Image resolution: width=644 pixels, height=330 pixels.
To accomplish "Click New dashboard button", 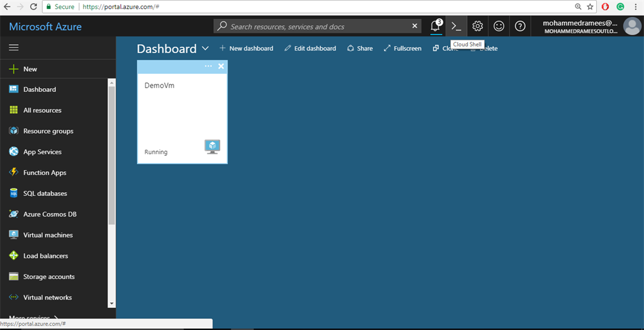I will (x=247, y=48).
